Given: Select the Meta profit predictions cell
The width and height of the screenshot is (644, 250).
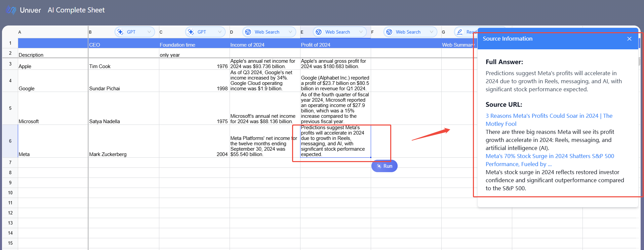Looking at the screenshot, I should point(335,141).
